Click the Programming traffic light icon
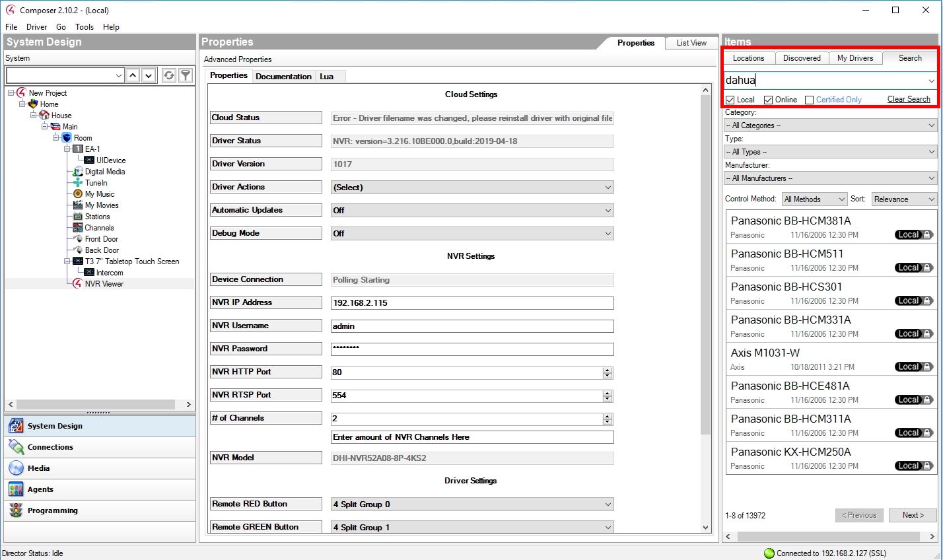Image resolution: width=943 pixels, height=560 pixels. tap(16, 510)
